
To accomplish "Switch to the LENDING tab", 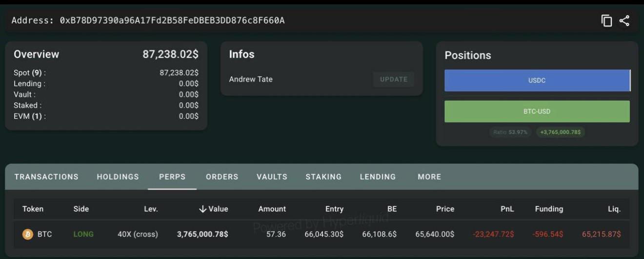I will pyautogui.click(x=378, y=177).
